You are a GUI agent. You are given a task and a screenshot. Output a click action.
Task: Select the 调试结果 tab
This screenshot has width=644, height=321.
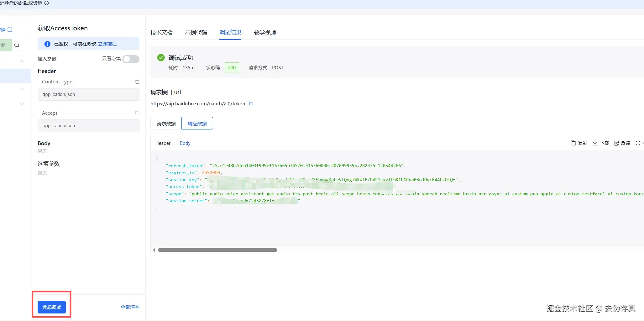coord(230,33)
